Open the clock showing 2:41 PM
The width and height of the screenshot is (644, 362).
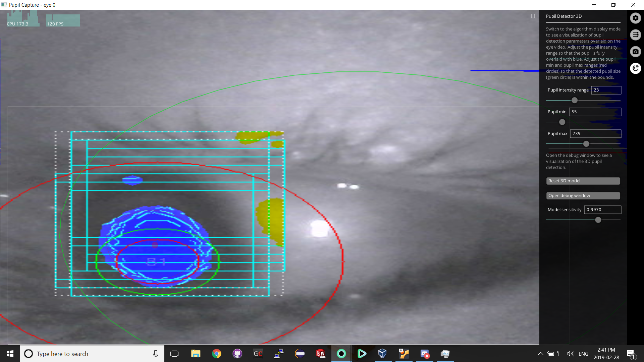click(606, 354)
